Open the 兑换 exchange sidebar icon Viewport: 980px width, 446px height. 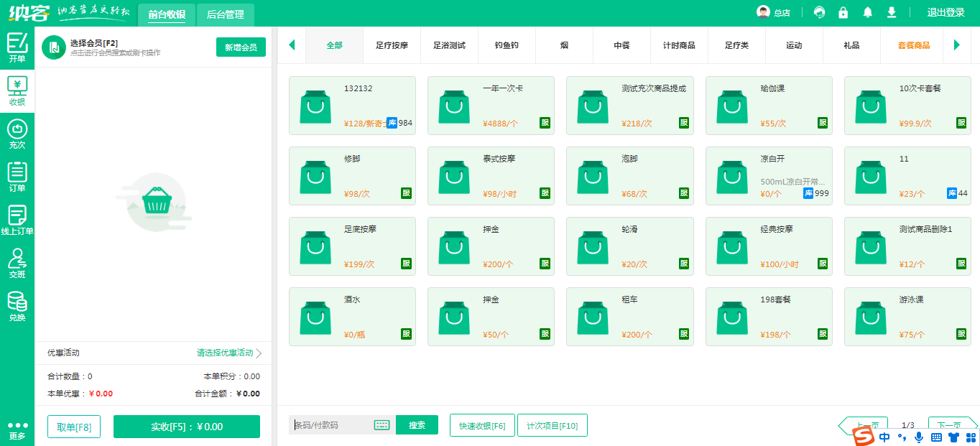click(x=17, y=307)
